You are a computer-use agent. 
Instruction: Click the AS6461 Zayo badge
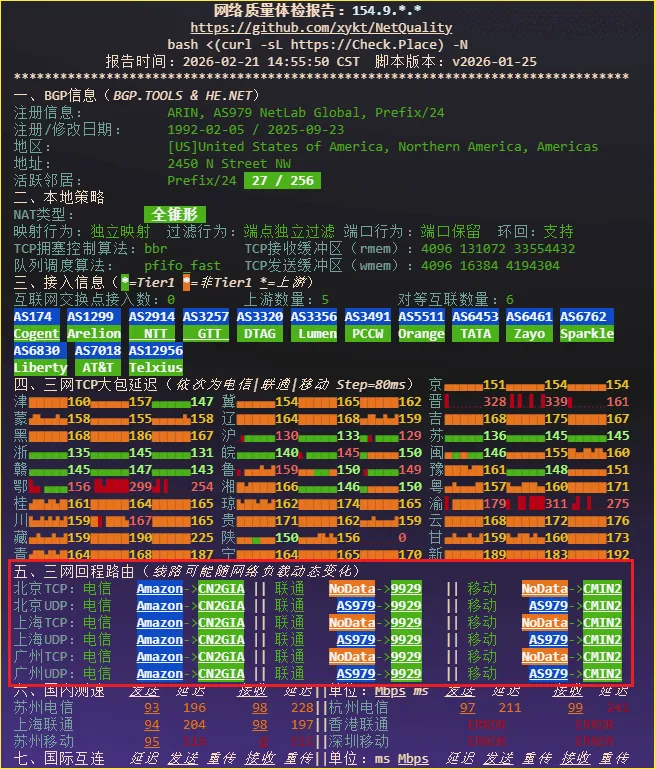[x=529, y=325]
